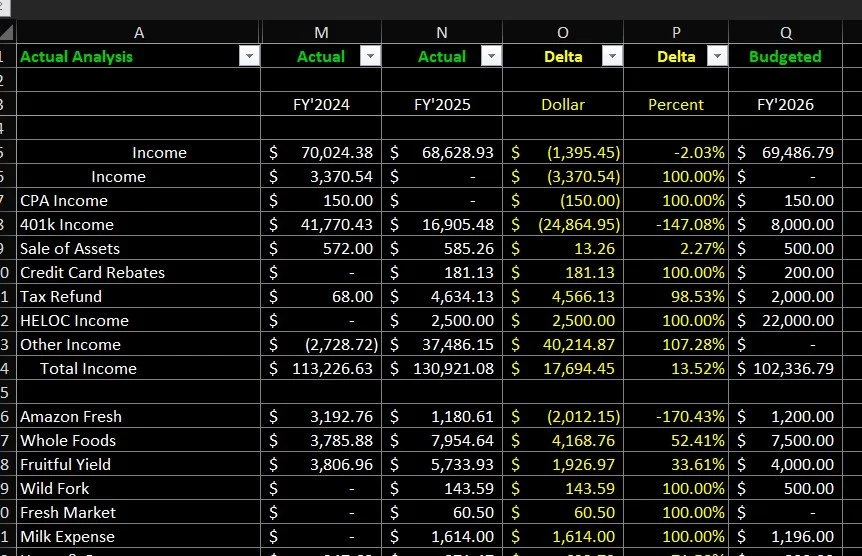Select the 40,214.87 delta cell
This screenshot has height=556, width=862.
[x=563, y=344]
